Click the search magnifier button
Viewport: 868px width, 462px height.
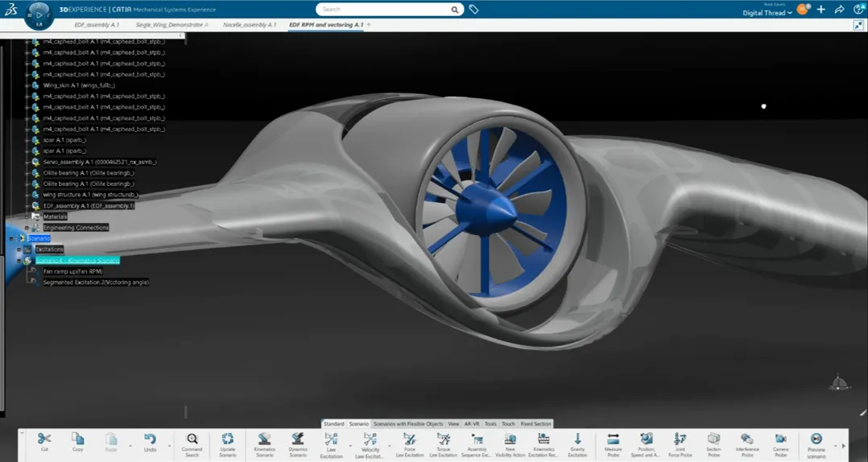[454, 10]
